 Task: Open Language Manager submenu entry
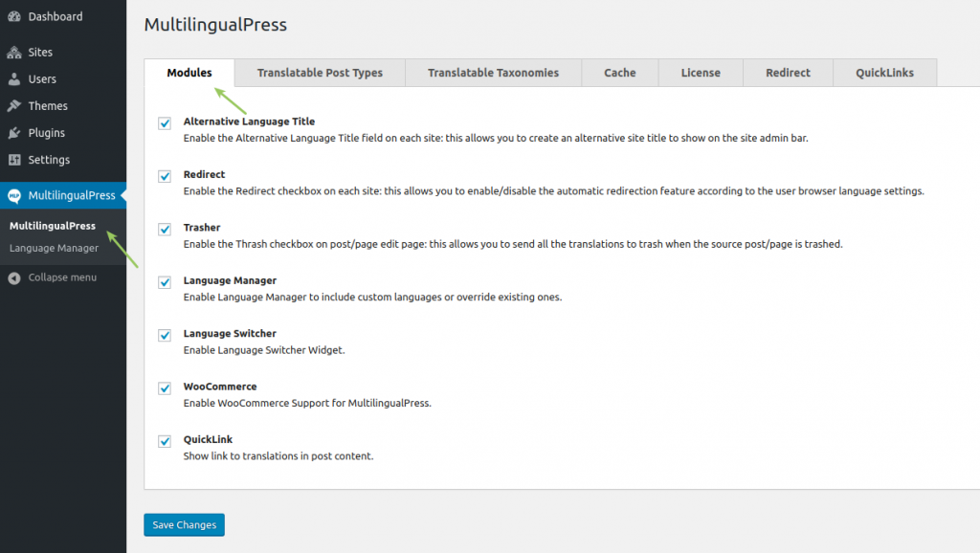tap(54, 248)
